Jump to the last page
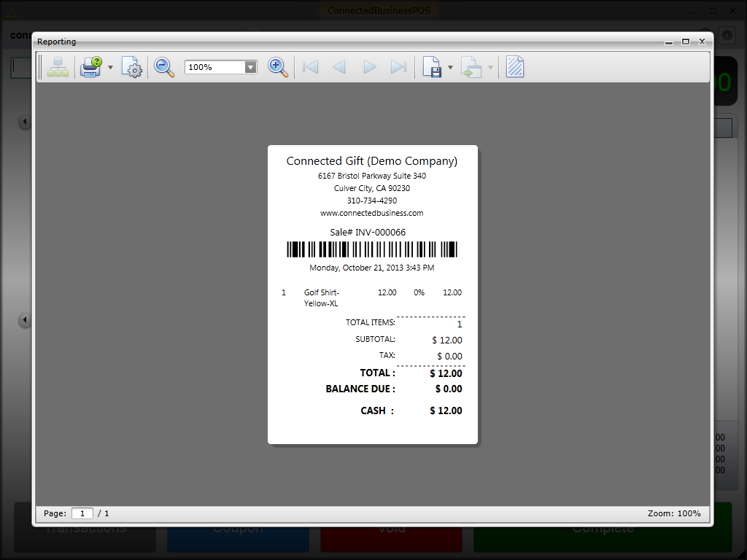747x560 pixels. (x=398, y=68)
